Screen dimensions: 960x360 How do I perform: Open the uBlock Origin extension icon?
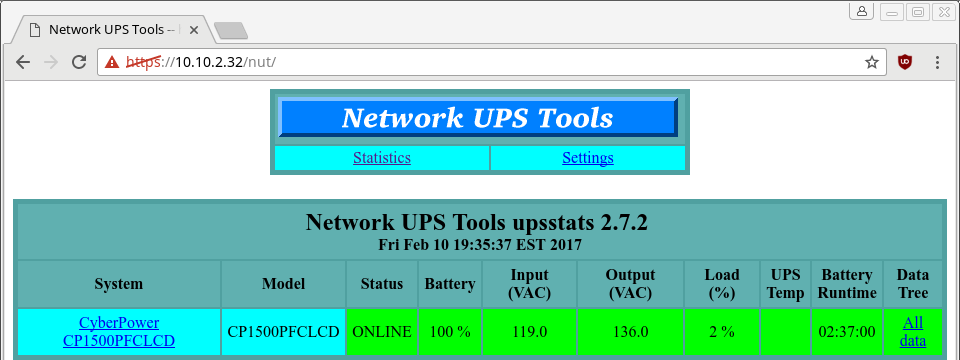click(x=905, y=62)
